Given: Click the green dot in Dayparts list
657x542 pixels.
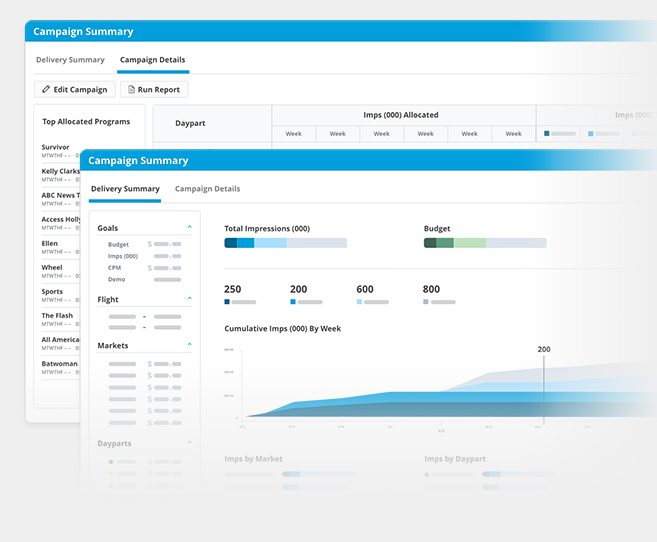Looking at the screenshot, I should [x=111, y=462].
